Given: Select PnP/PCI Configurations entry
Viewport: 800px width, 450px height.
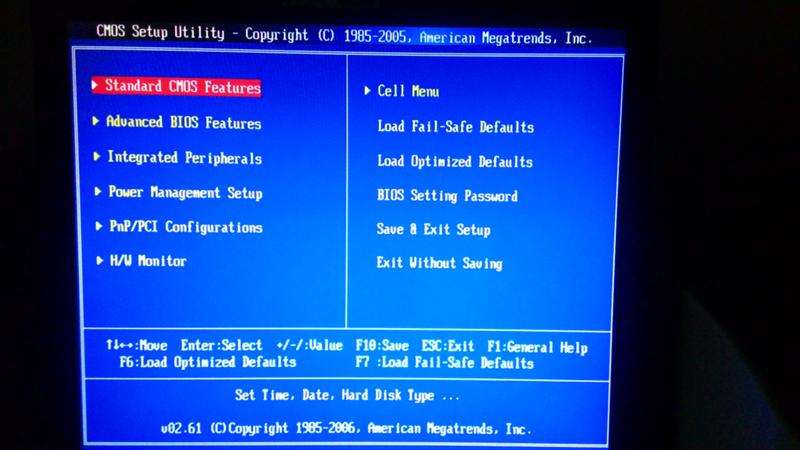Looking at the screenshot, I should pos(186,227).
